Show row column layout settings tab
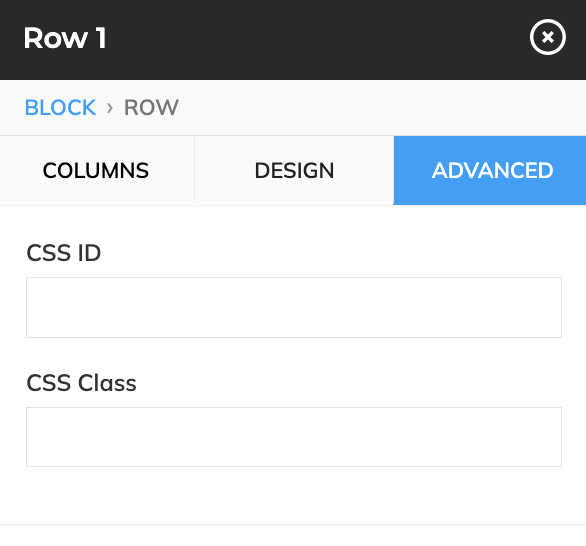586x546 pixels. coord(97,170)
